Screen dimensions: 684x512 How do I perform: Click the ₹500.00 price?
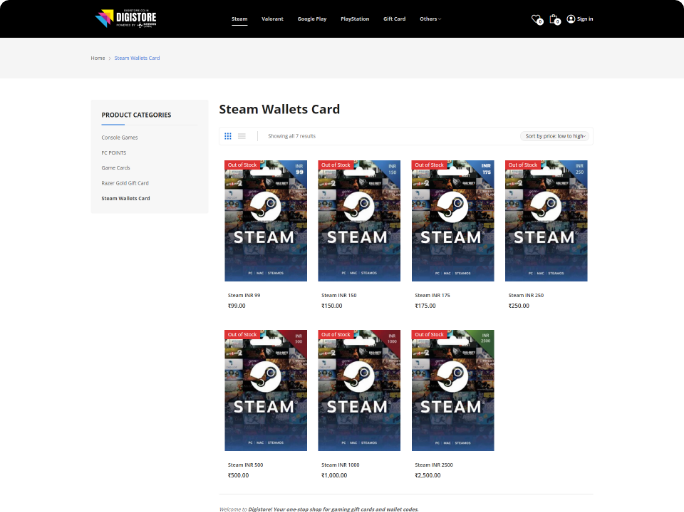click(x=238, y=475)
